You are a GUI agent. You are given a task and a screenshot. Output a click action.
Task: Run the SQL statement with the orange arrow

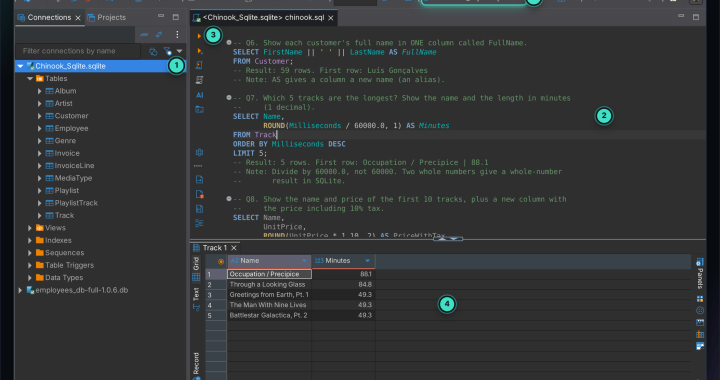pos(199,36)
